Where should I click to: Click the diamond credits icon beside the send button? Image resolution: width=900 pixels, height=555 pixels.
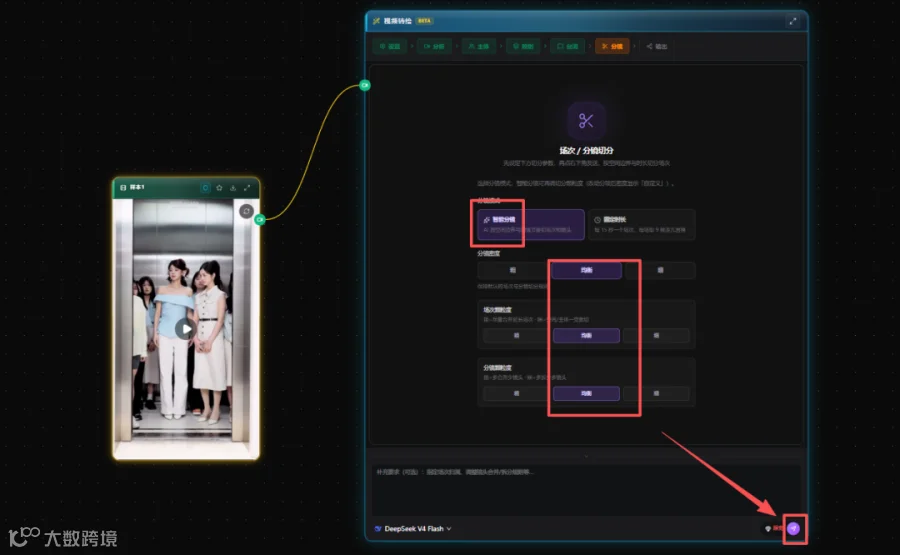(768, 529)
